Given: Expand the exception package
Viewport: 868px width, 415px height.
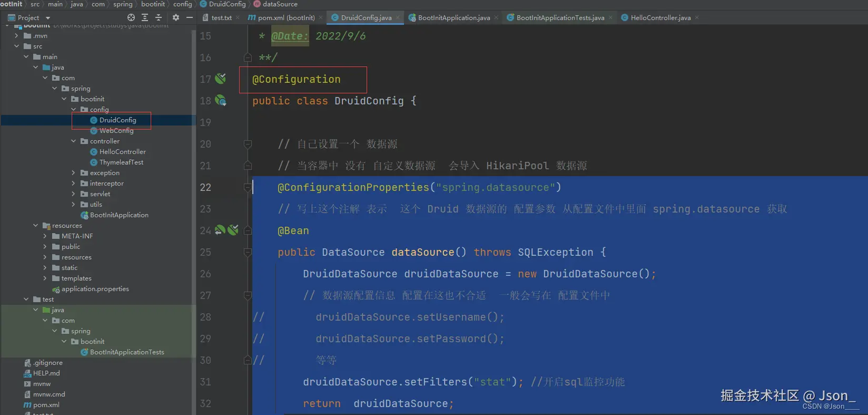Looking at the screenshot, I should [74, 173].
